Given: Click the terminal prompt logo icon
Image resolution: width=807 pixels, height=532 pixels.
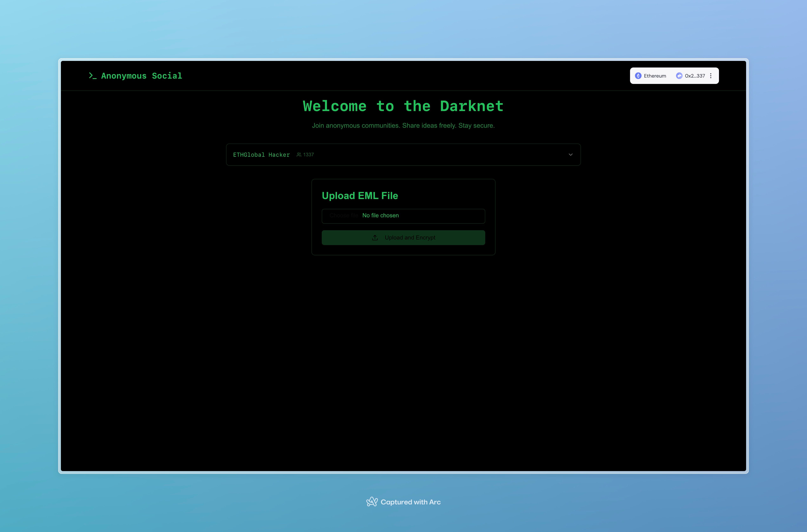Looking at the screenshot, I should tap(93, 76).
